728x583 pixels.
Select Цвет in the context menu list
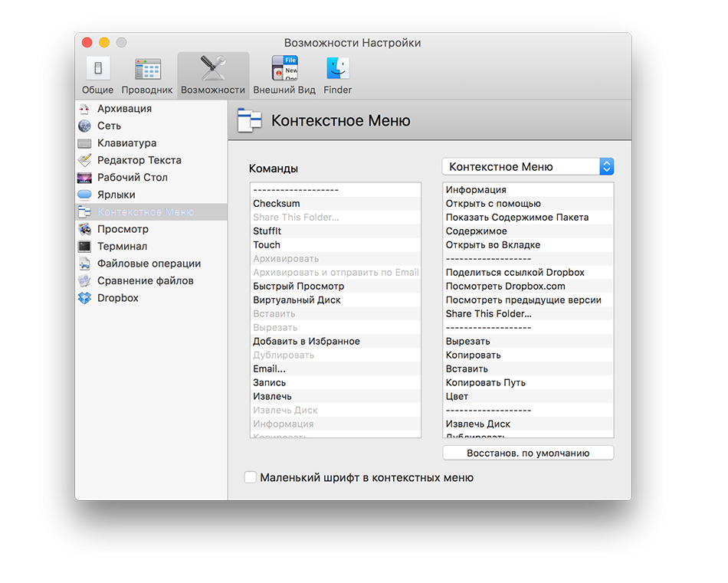click(x=528, y=396)
